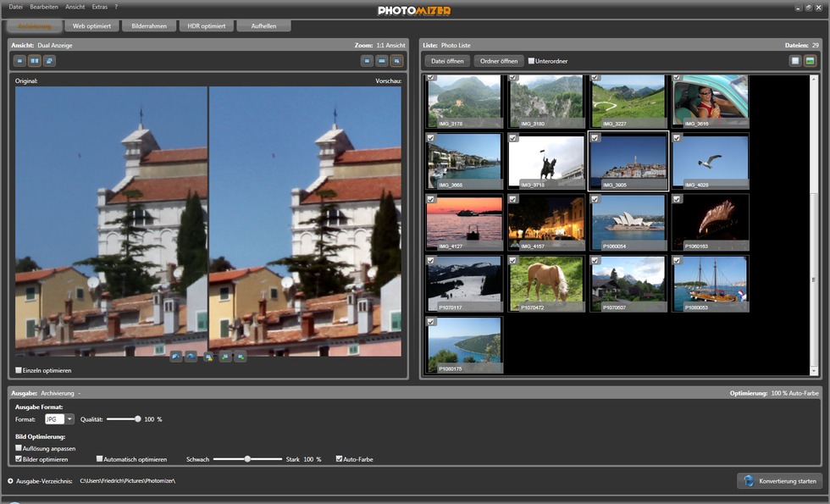The width and height of the screenshot is (830, 504).
Task: Select the 1:1 zoom view icon
Action: coord(396,61)
